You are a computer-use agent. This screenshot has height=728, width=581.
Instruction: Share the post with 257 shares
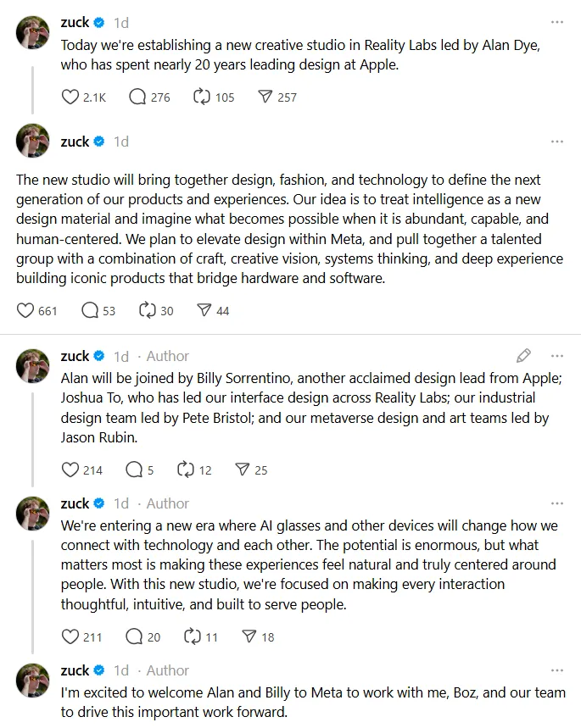tap(265, 97)
